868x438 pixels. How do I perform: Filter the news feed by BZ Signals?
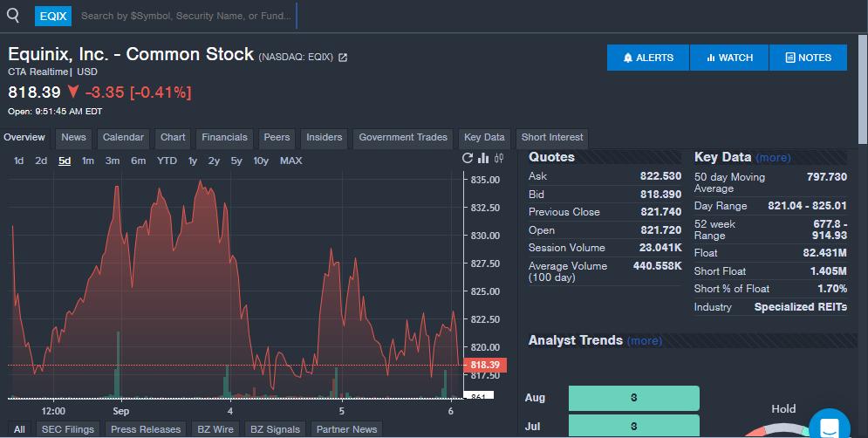[x=275, y=429]
